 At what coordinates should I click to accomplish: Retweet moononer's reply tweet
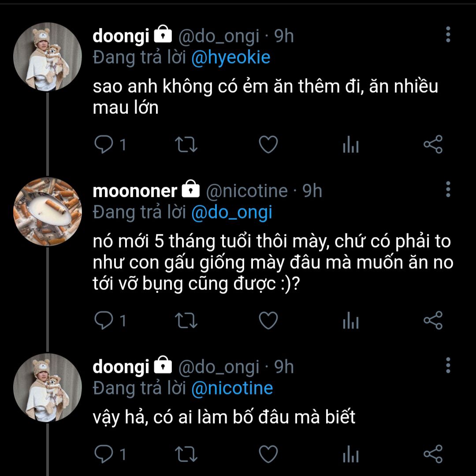click(186, 321)
